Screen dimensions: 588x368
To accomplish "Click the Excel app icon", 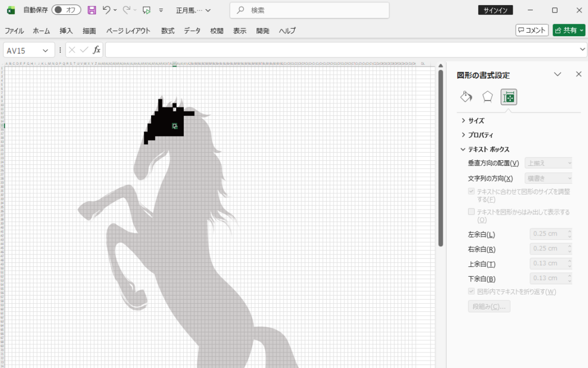I will pos(10,10).
